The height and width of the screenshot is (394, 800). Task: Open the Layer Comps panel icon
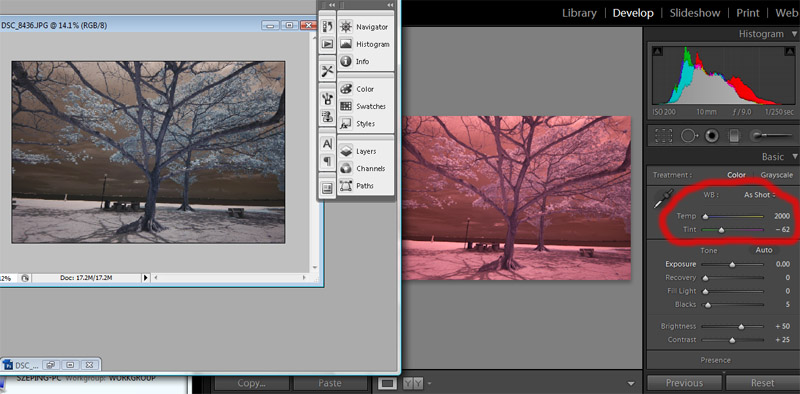[327, 188]
